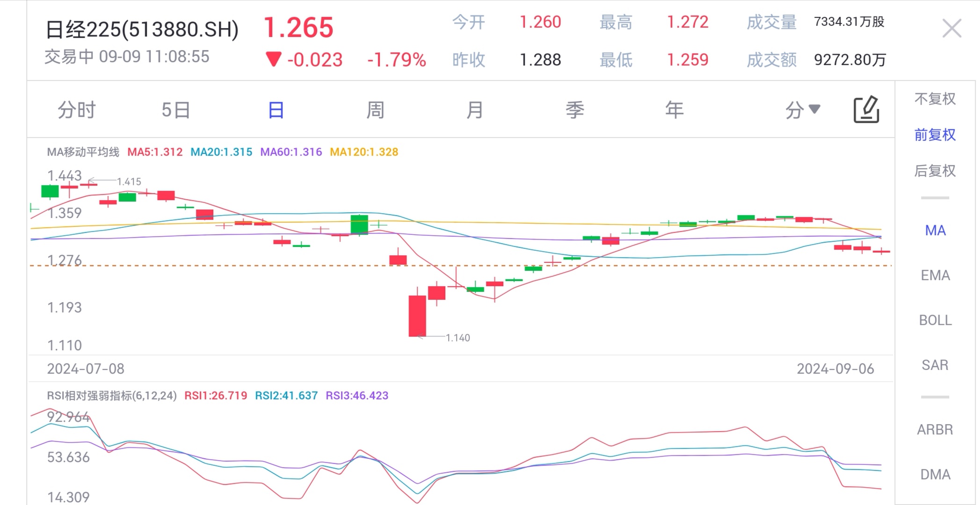Click the large red candlestick near 1.140 low
980x505 pixels.
(417, 316)
